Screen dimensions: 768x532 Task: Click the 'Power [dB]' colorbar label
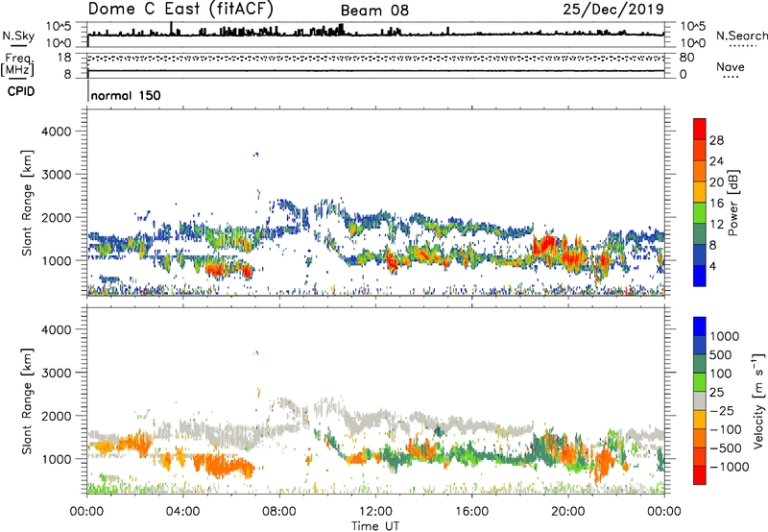point(732,203)
